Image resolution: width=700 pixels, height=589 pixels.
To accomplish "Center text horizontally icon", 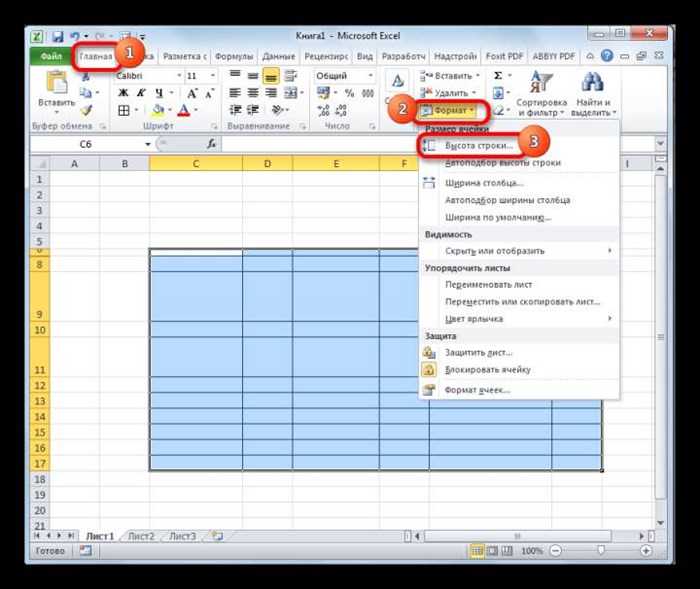I will tap(253, 93).
